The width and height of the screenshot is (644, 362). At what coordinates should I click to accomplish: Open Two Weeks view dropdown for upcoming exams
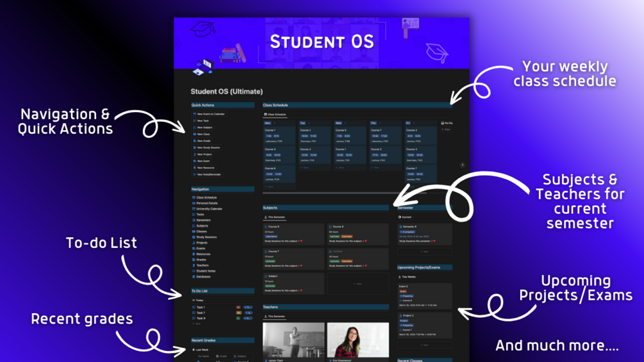pyautogui.click(x=408, y=277)
